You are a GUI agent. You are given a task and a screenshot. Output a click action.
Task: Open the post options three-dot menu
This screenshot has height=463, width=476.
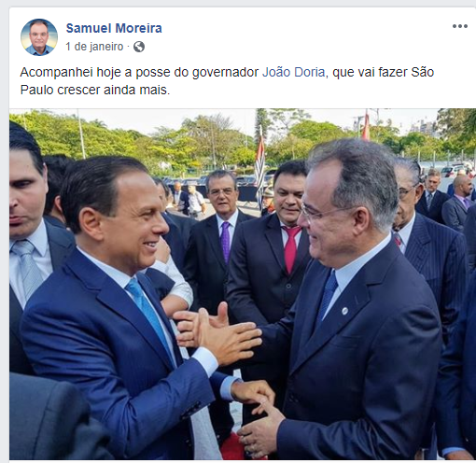click(x=460, y=26)
